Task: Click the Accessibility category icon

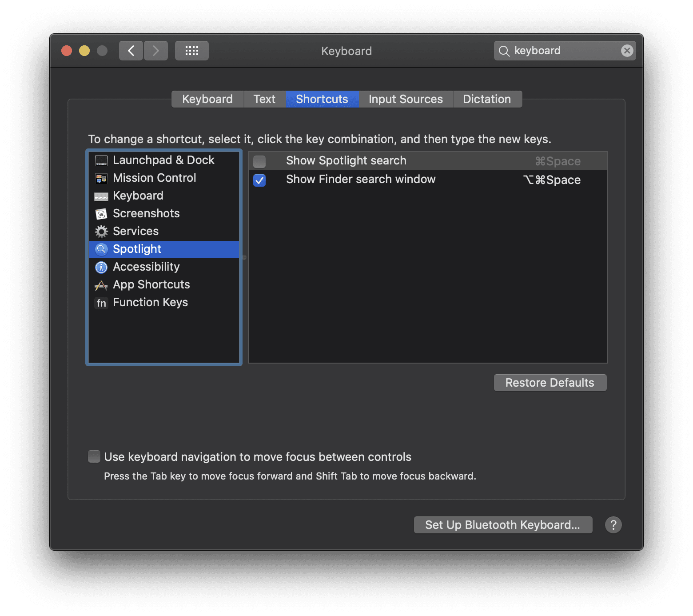Action: click(x=101, y=267)
